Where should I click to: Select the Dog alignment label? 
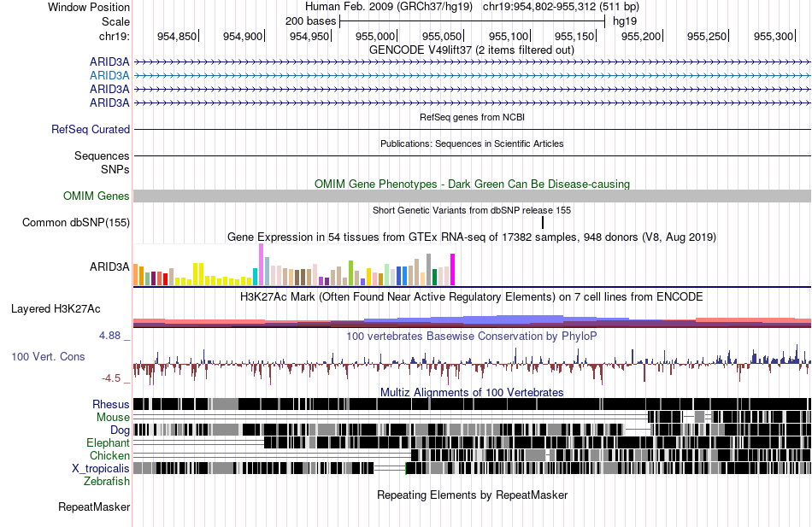coord(120,430)
